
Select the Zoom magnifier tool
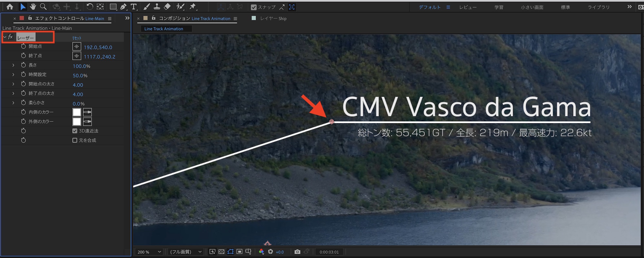[x=43, y=7]
